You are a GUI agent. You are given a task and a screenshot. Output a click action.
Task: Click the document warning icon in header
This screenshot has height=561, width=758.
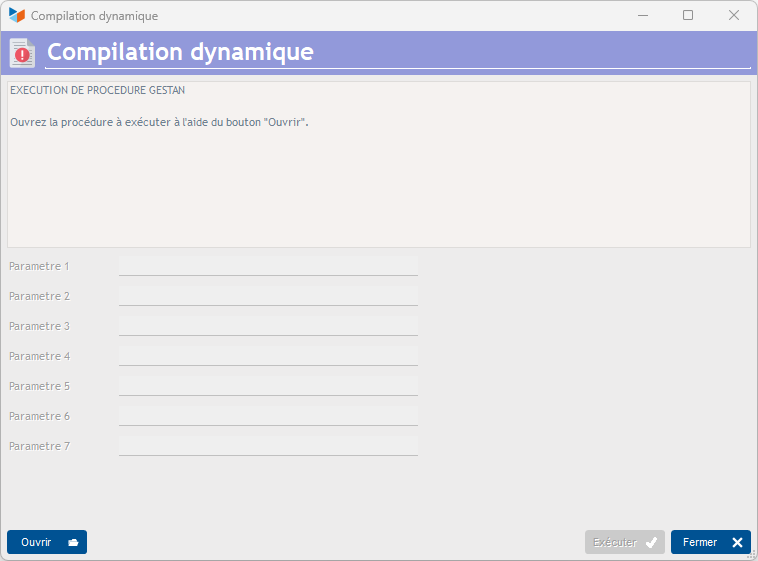pyautogui.click(x=22, y=53)
